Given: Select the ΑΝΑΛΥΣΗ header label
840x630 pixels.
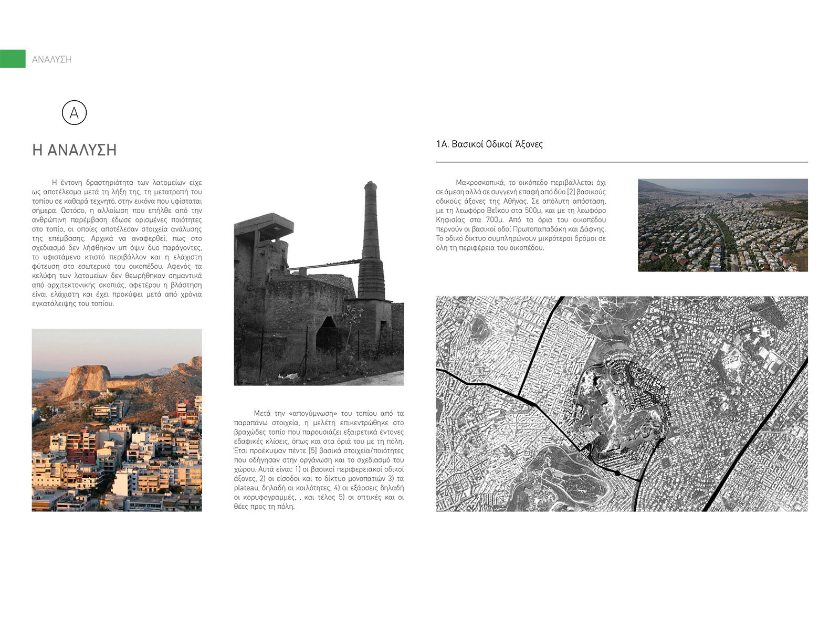Looking at the screenshot, I should [x=51, y=59].
